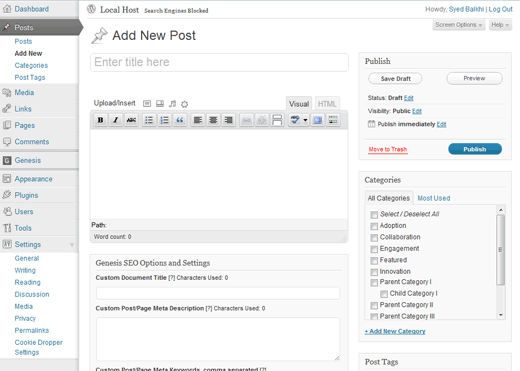Click the Log Out link
The width and height of the screenshot is (520, 371).
500,9
